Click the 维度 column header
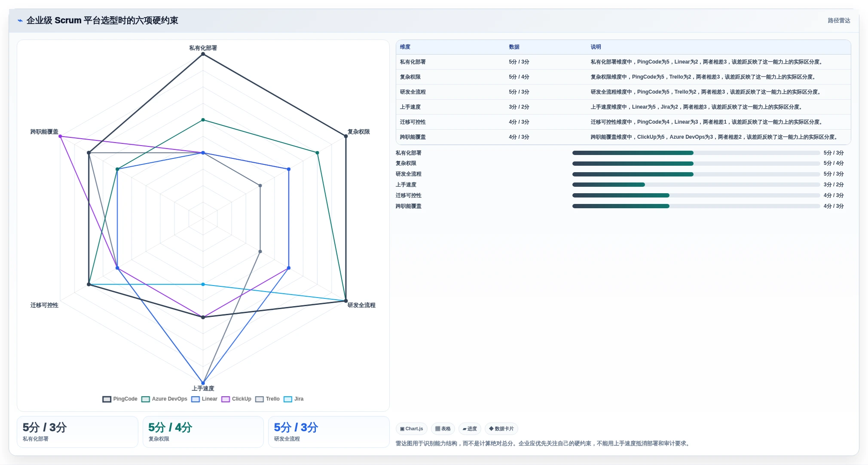Image resolution: width=868 pixels, height=465 pixels. coord(405,47)
